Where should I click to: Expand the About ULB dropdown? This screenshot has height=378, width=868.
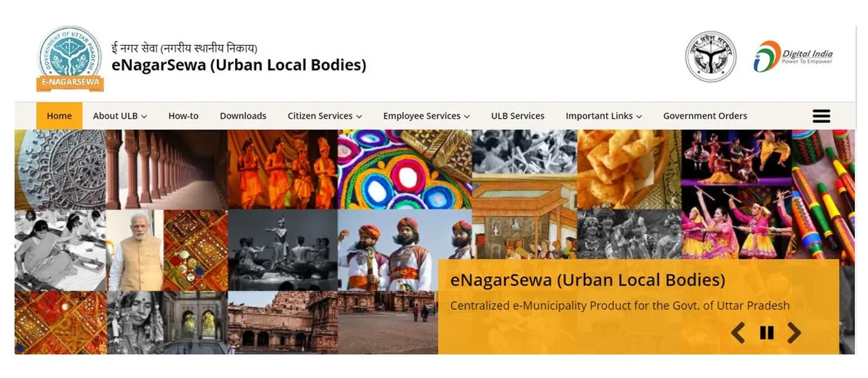coord(120,116)
